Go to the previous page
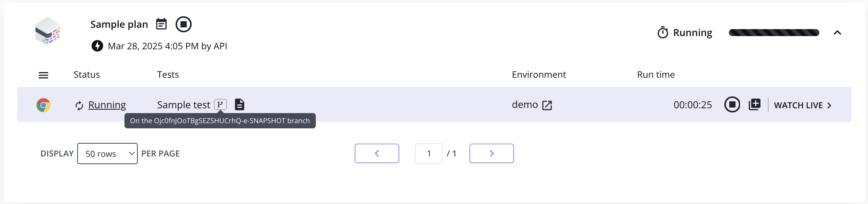Screen dimensions: 868x204 click(377, 153)
